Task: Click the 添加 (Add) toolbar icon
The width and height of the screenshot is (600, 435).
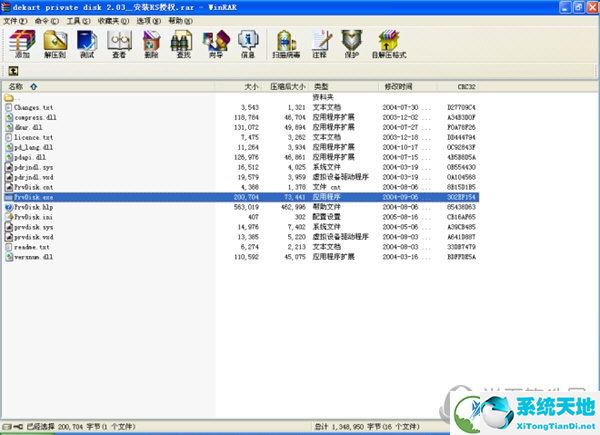Action: click(23, 44)
